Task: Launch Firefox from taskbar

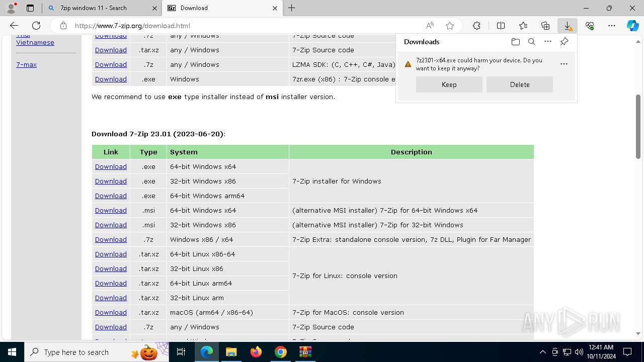Action: (x=256, y=352)
